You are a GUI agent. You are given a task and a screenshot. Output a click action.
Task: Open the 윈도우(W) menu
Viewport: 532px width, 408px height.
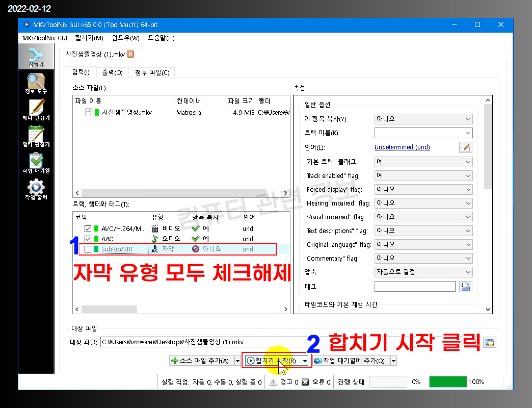(125, 38)
